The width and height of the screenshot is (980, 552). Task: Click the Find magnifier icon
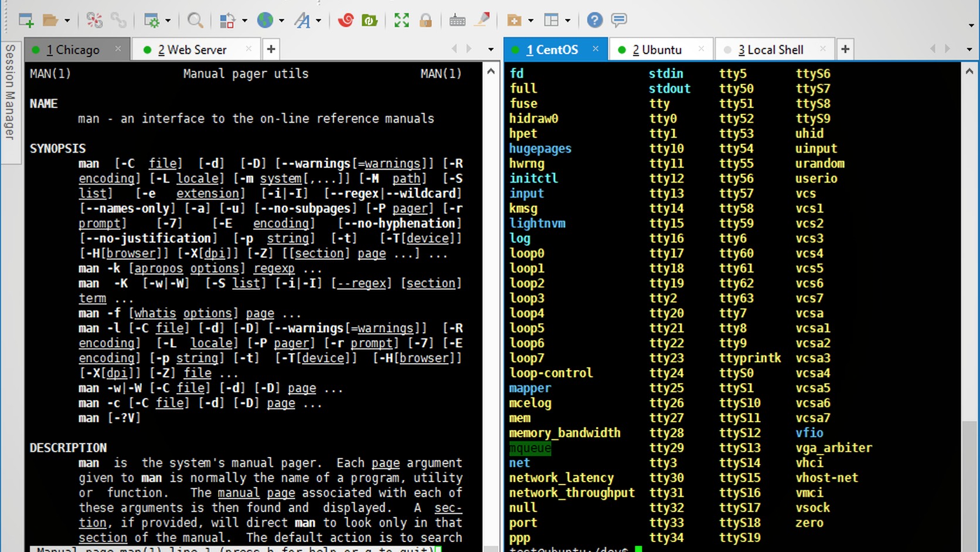coord(195,21)
